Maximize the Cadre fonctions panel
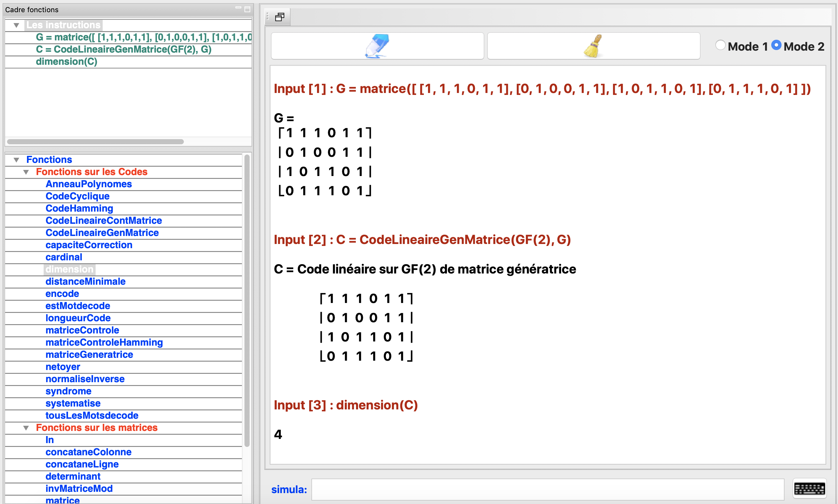Viewport: 838px width, 504px height. tap(247, 9)
